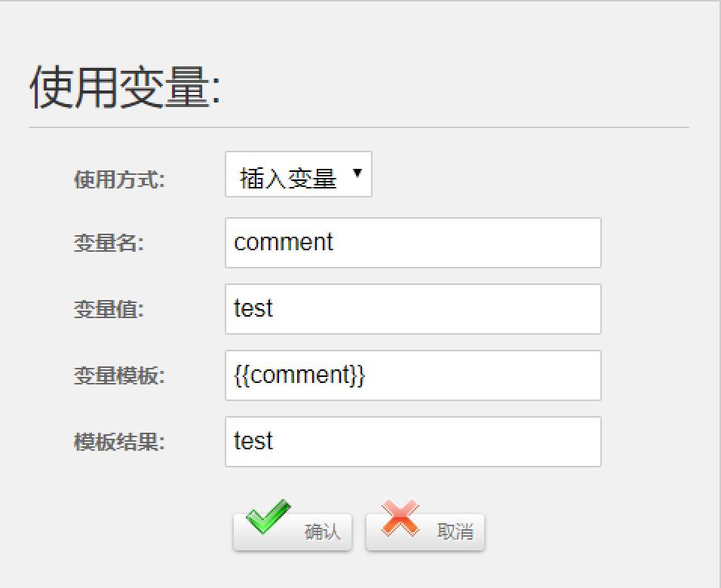Viewport: 721px width, 588px height.
Task: Click the 使用变量 dialog heading
Action: (x=125, y=87)
